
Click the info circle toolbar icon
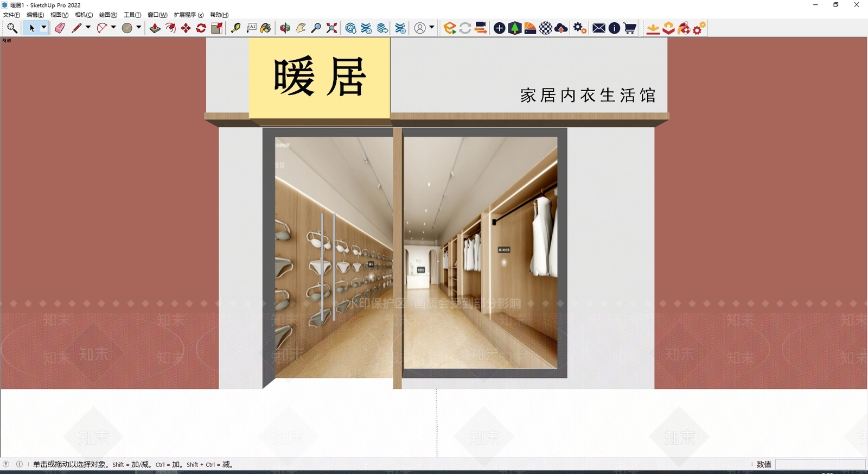(614, 28)
